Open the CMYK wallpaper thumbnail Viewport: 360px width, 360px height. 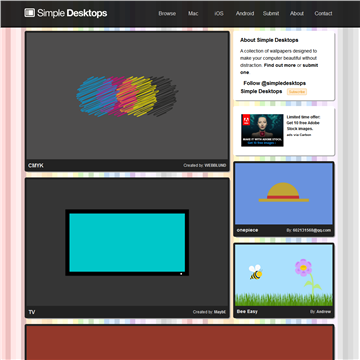pyautogui.click(x=127, y=96)
